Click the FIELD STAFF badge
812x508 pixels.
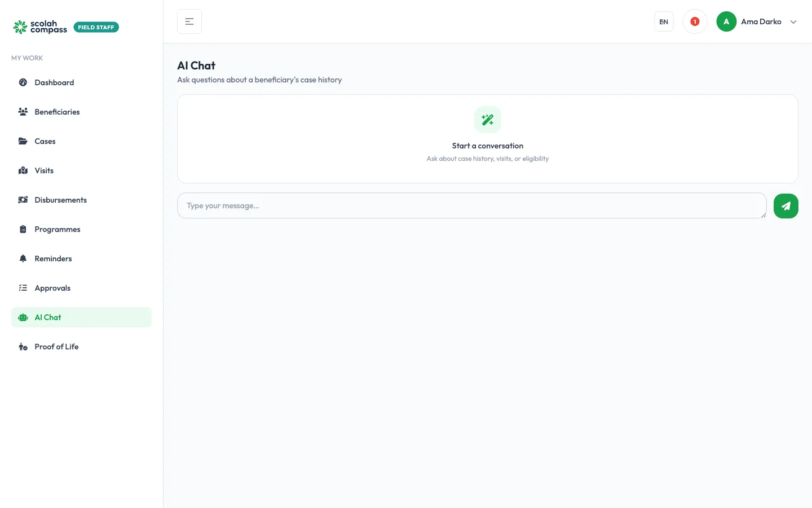(96, 27)
